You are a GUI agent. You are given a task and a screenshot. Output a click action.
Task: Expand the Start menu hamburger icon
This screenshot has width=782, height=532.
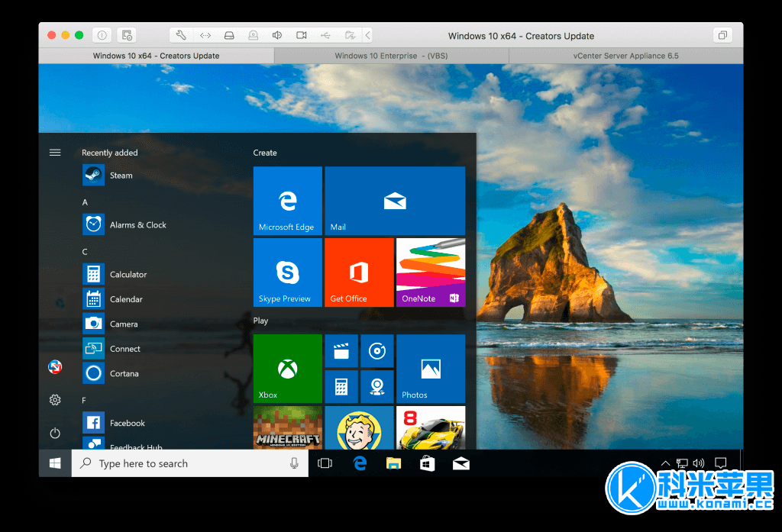tap(55, 153)
